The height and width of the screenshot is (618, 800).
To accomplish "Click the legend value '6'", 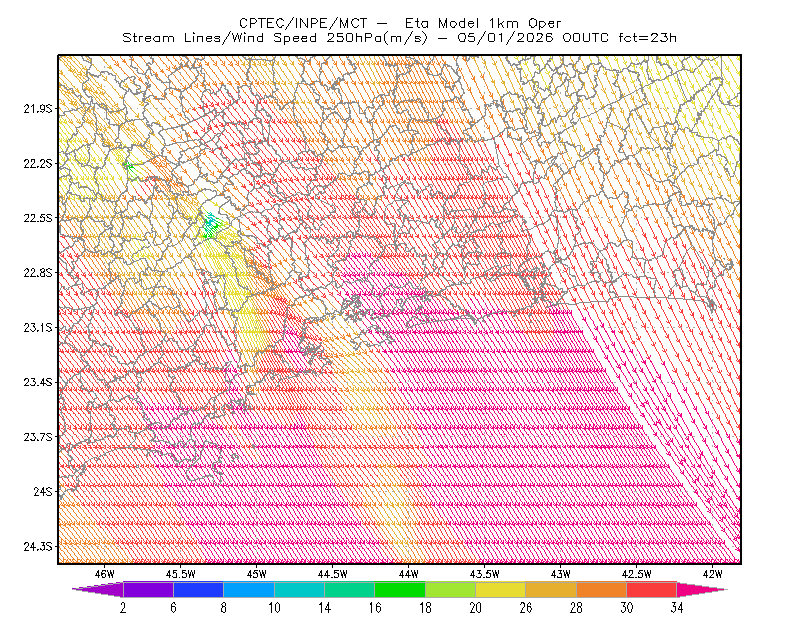I will point(173,608).
